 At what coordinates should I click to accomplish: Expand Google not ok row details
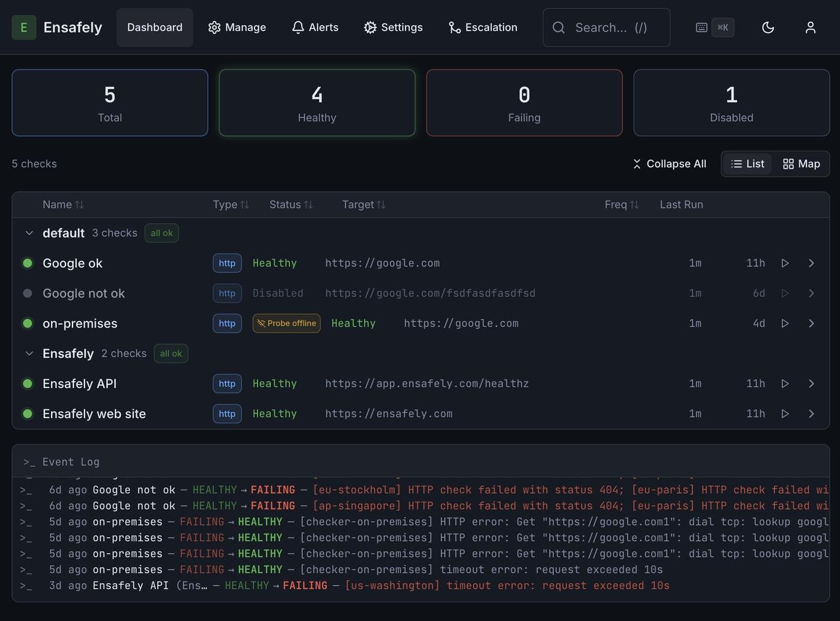click(811, 293)
